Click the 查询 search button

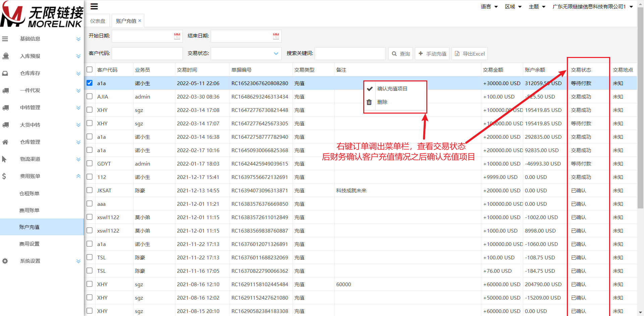coord(400,54)
